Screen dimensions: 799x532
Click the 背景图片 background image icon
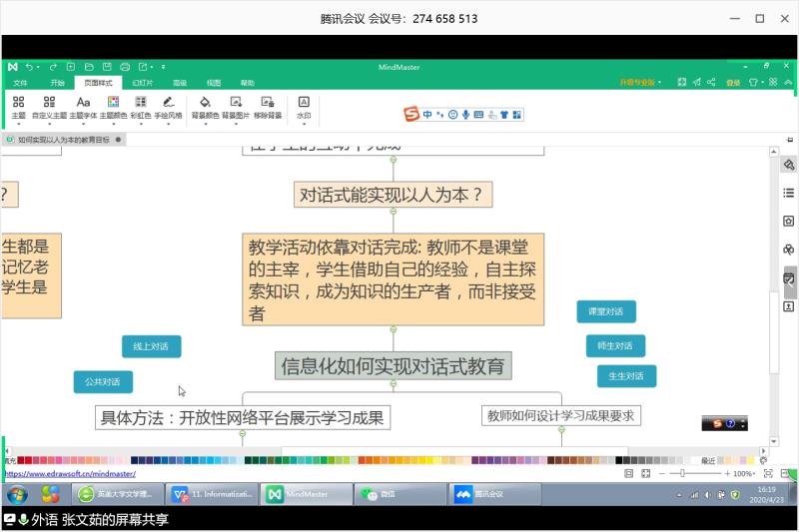[x=236, y=102]
